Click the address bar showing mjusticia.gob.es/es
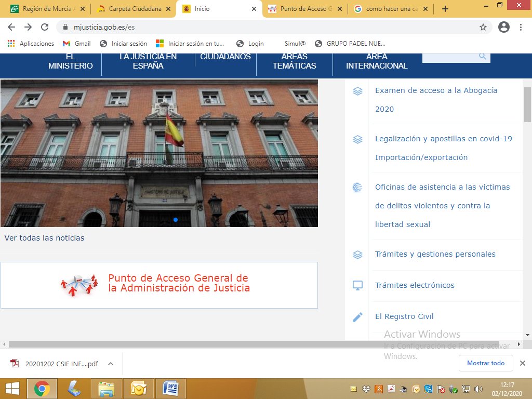This screenshot has width=532, height=399. pyautogui.click(x=274, y=27)
